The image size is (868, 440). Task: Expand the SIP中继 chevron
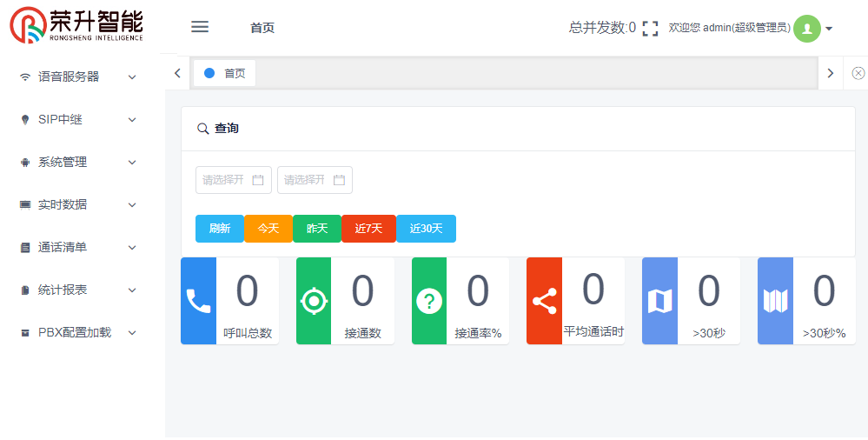[132, 120]
